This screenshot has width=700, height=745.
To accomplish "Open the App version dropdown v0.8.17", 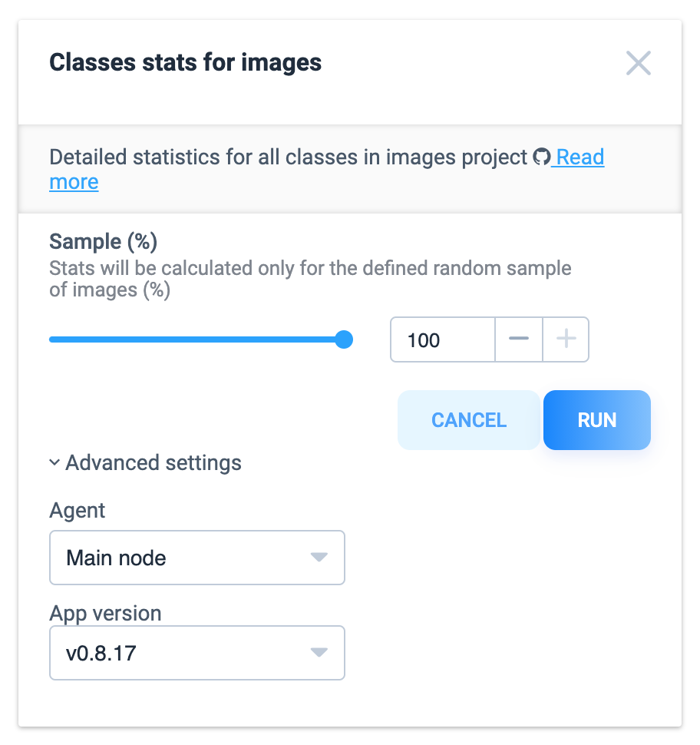I will (197, 653).
